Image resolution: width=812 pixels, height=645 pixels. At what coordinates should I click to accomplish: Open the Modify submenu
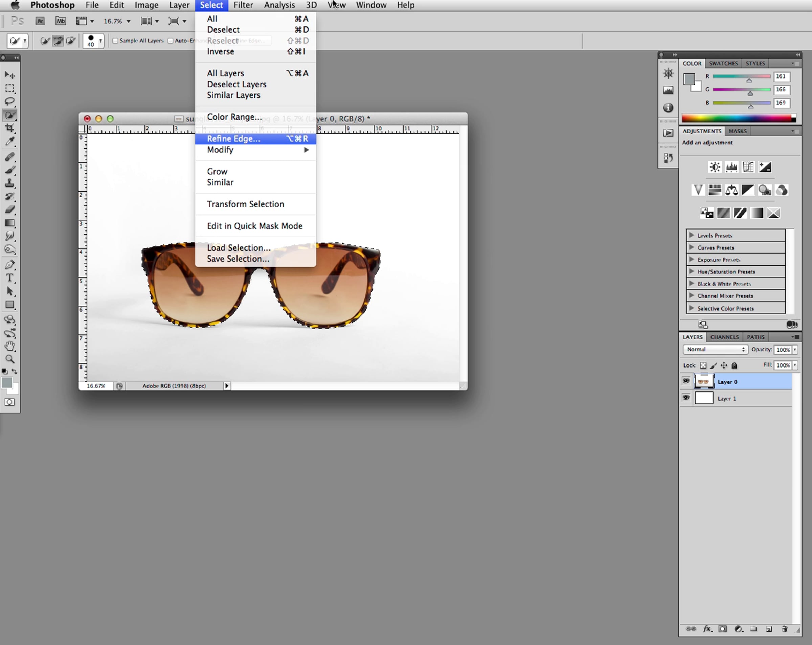click(x=255, y=150)
